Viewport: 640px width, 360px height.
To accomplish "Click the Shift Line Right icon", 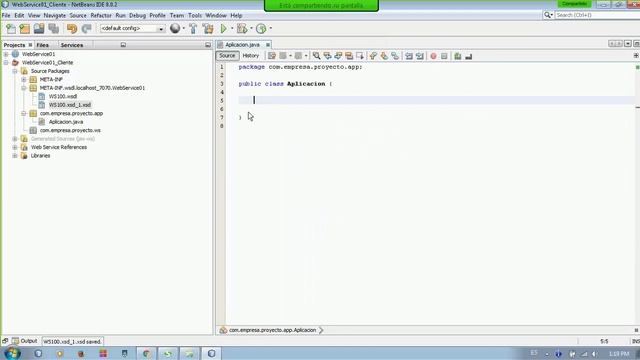I will (420, 56).
